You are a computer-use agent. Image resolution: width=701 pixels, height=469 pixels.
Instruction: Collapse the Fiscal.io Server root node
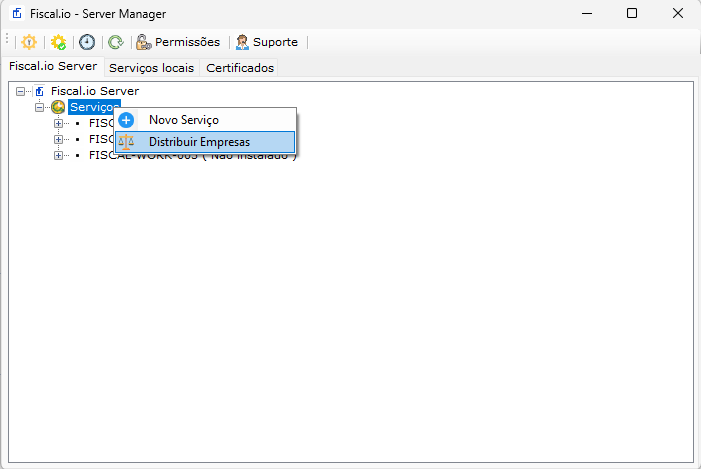coord(20,91)
